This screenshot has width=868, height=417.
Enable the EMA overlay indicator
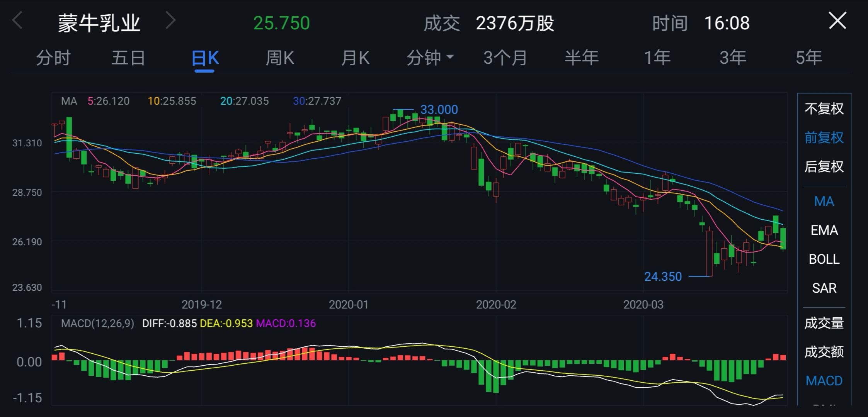tap(824, 230)
